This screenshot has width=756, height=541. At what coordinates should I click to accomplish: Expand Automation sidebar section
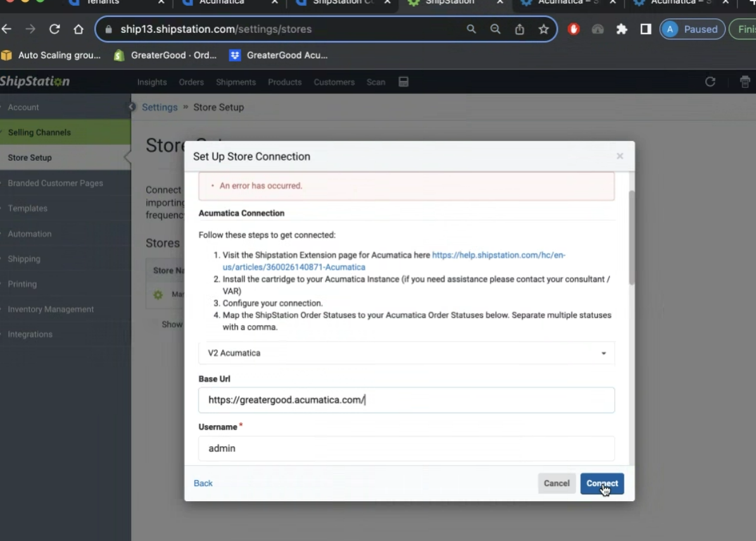click(x=65, y=233)
